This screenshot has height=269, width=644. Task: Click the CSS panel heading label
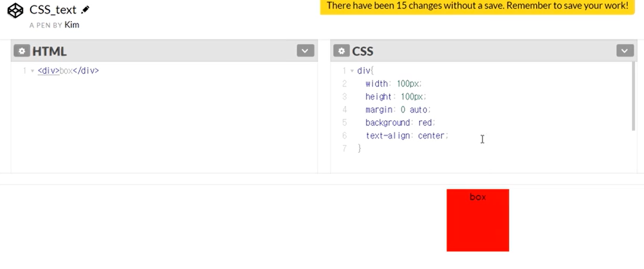pyautogui.click(x=363, y=51)
